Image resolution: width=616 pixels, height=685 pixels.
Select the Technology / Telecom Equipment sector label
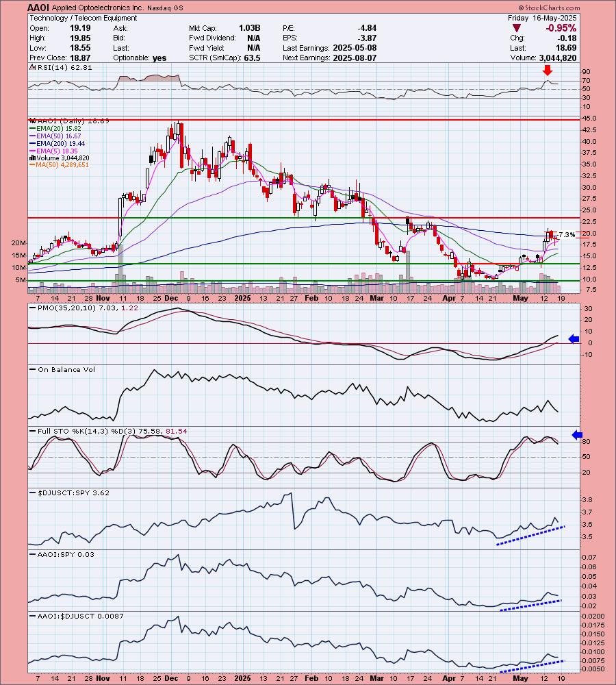tap(84, 18)
